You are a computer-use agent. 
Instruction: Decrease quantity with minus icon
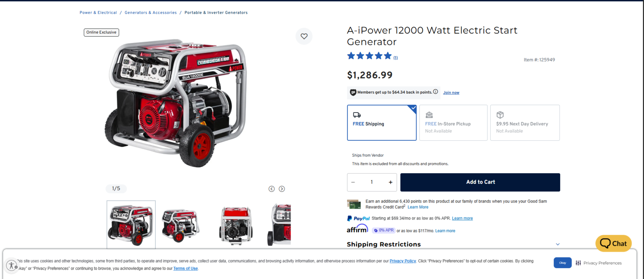(353, 182)
